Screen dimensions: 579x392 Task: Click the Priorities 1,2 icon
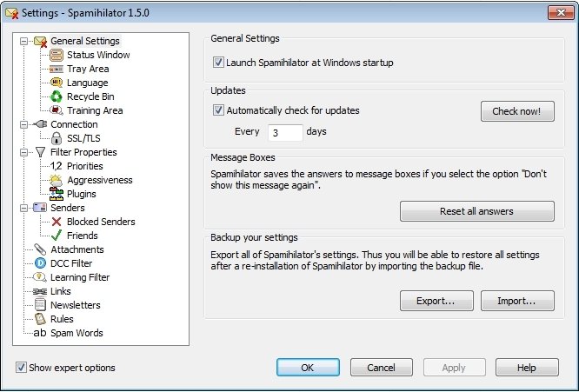pos(57,166)
